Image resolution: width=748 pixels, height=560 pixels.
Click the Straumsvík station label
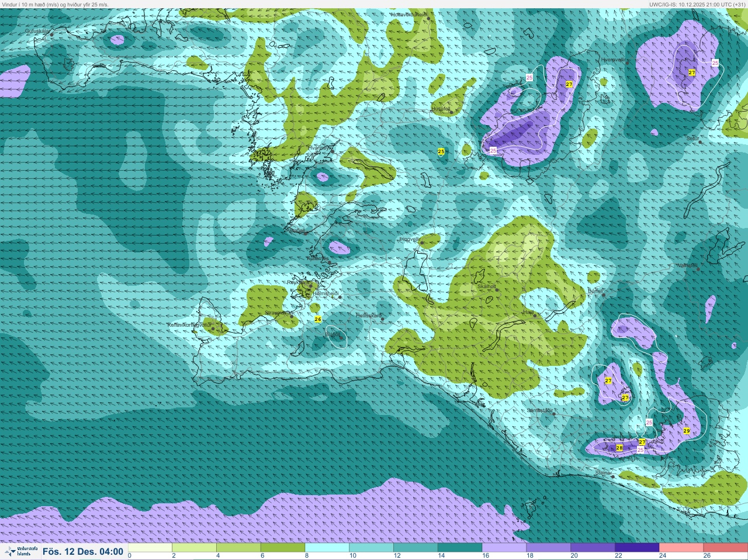279,313
